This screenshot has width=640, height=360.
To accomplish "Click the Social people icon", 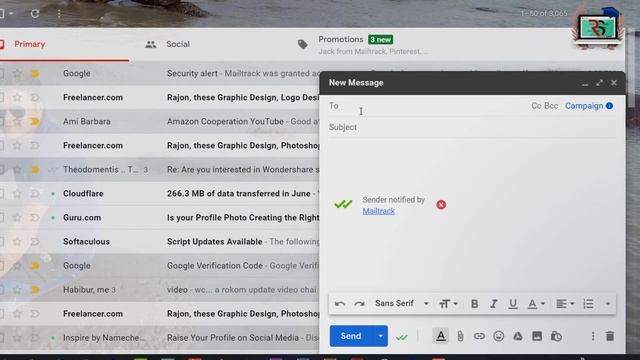I will (x=151, y=44).
